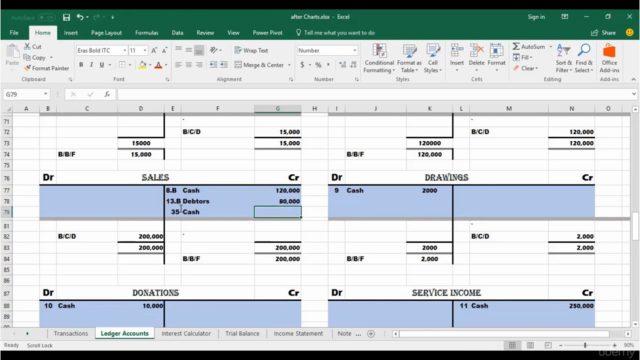
Task: Open the Transactions sheet tab
Action: click(71, 333)
